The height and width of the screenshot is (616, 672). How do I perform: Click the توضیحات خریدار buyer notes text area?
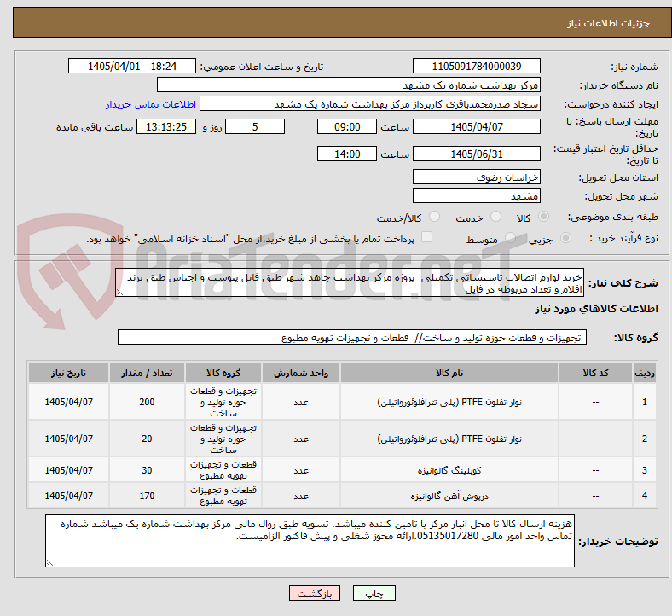[310, 541]
